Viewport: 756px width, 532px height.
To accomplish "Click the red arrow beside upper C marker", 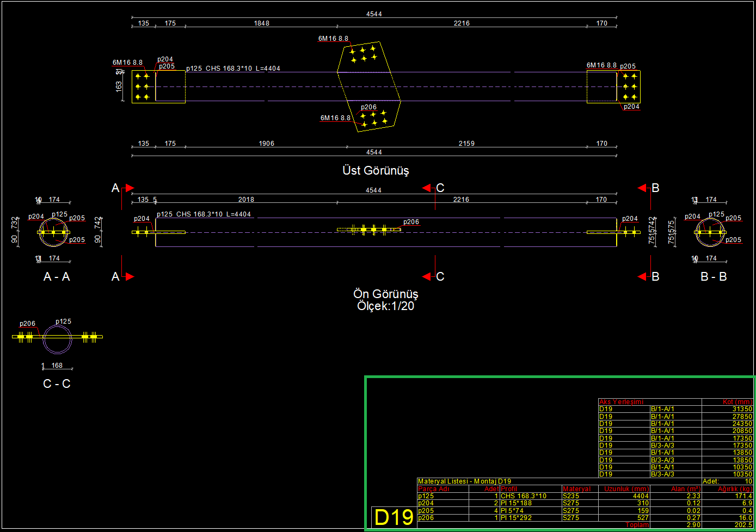I will (x=427, y=188).
